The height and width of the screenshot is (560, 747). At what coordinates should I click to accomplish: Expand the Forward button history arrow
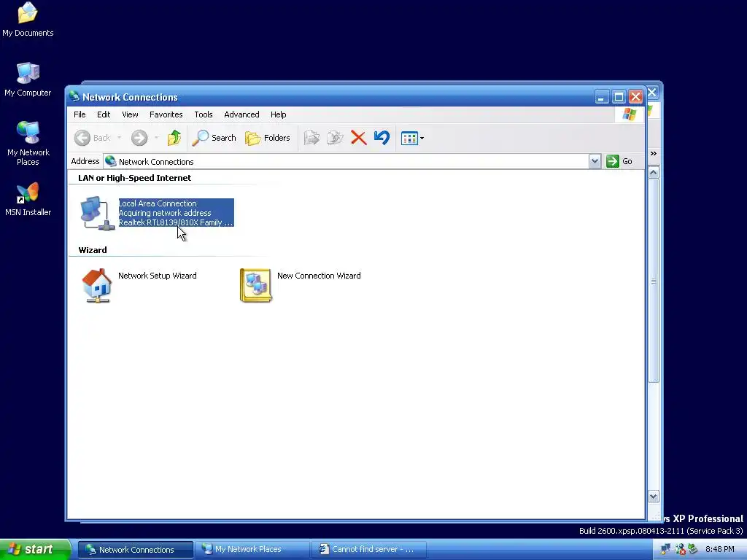156,138
